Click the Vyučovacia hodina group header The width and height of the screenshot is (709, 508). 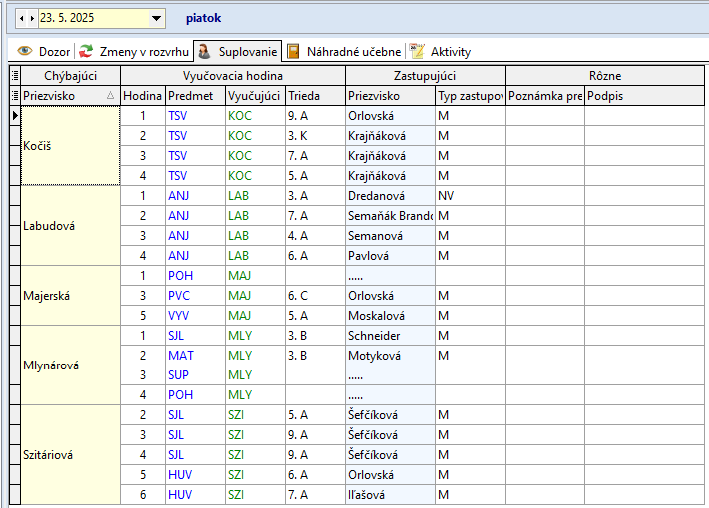[233, 76]
